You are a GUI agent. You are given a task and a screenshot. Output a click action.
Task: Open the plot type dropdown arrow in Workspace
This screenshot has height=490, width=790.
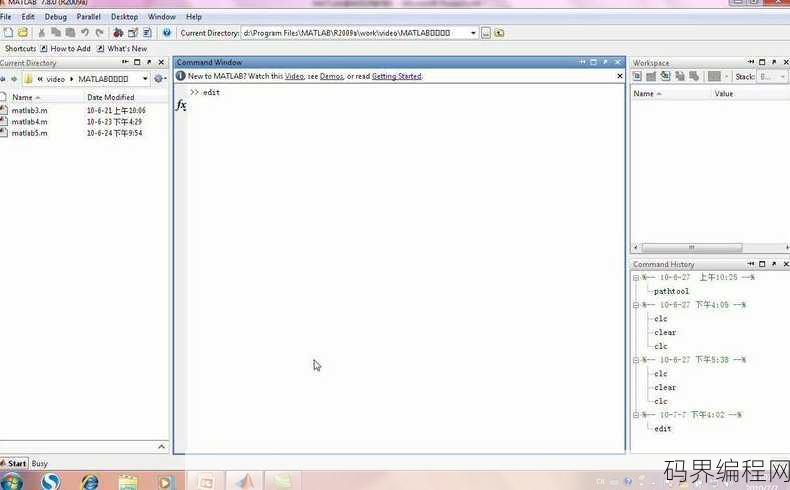click(x=726, y=77)
